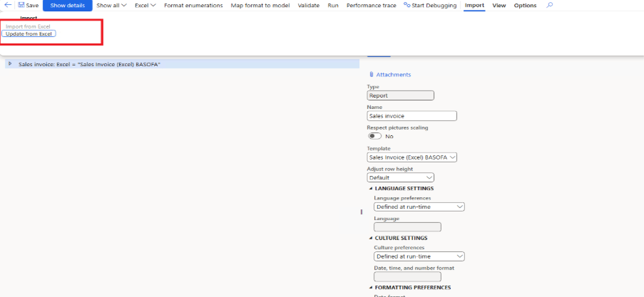Open the Template dropdown
The image size is (644, 297).
[412, 157]
